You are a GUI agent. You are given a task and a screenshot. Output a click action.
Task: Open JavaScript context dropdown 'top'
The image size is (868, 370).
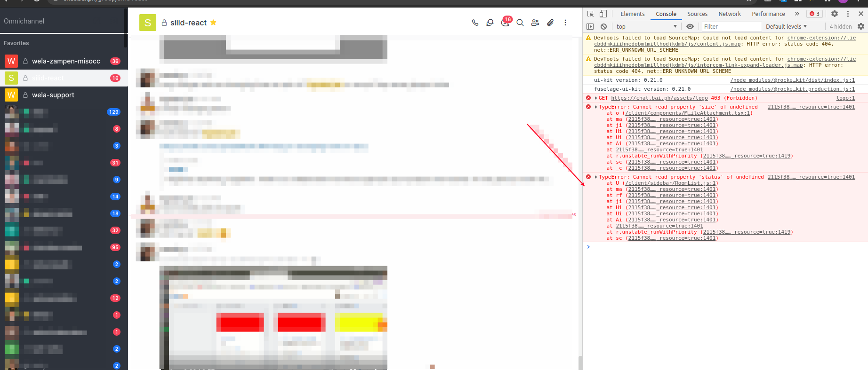[646, 26]
